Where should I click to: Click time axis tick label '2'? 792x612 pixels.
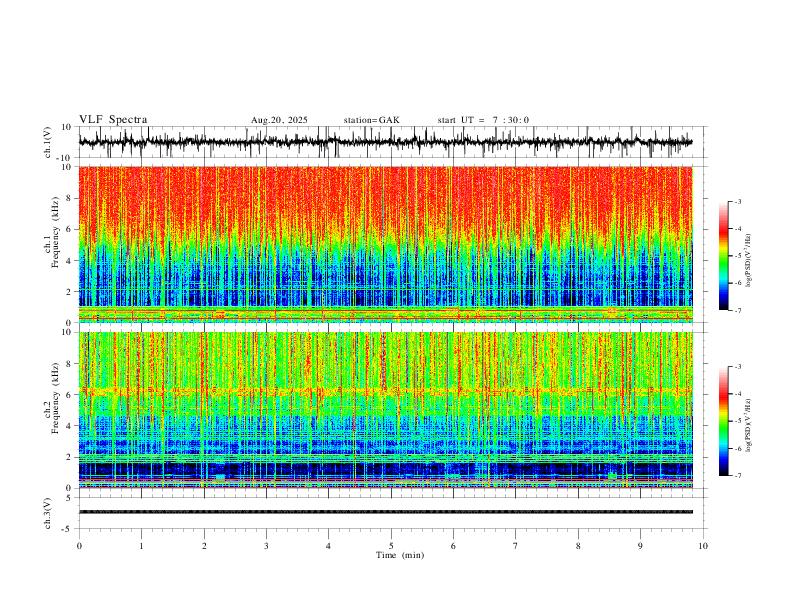(x=204, y=546)
